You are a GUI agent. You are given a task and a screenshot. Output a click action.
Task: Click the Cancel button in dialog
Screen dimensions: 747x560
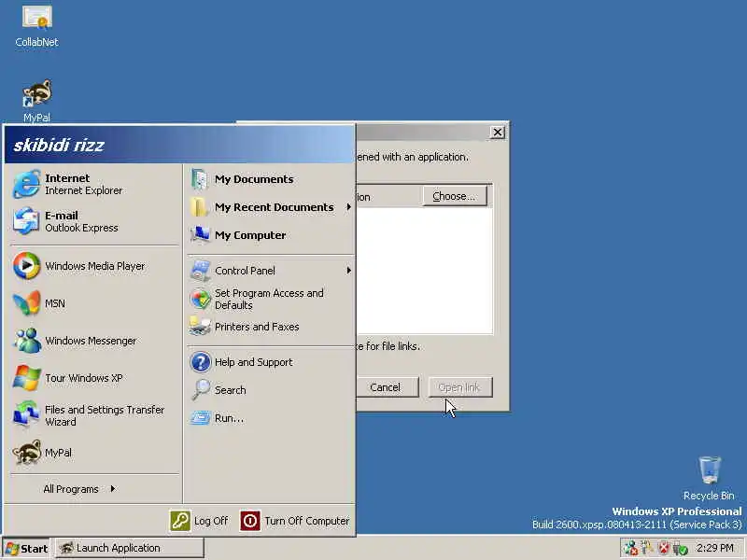pos(386,387)
